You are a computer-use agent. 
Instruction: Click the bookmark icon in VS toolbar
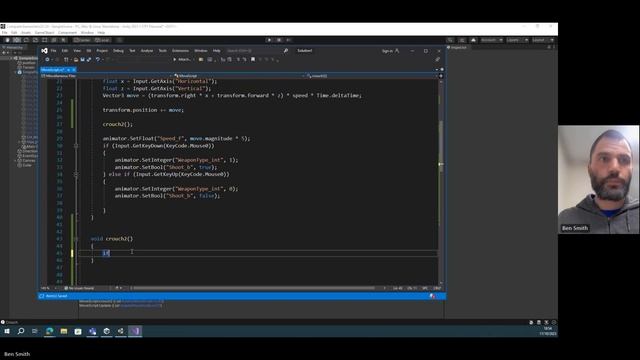pos(253,60)
